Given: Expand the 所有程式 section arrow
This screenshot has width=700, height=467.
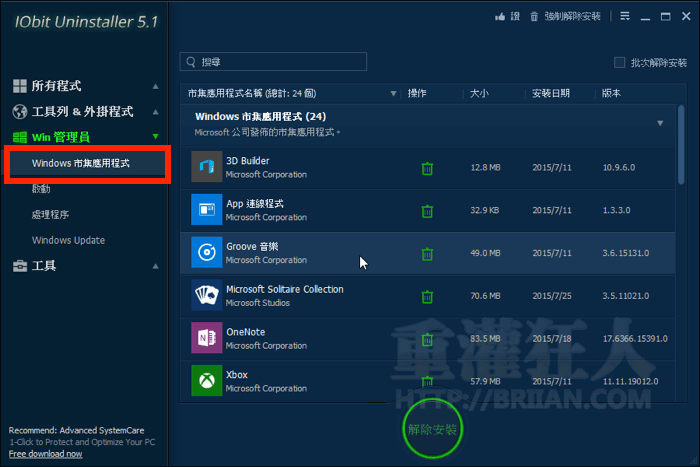Looking at the screenshot, I should [x=155, y=86].
